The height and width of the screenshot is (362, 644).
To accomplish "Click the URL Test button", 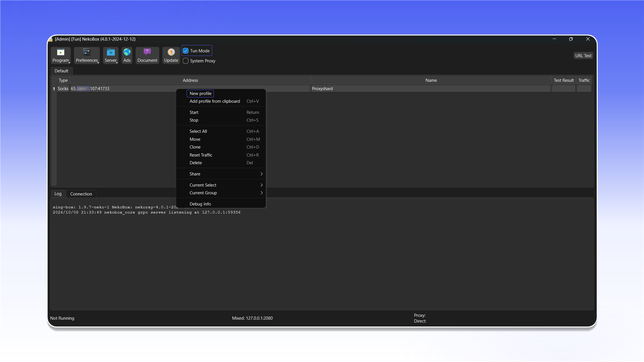I will pyautogui.click(x=583, y=56).
